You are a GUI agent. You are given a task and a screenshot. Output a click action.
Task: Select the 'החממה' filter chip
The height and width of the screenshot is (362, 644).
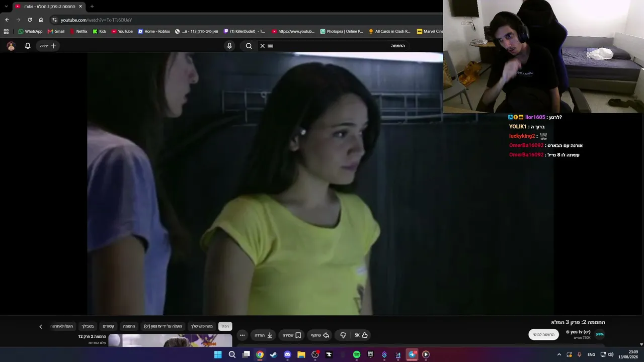tap(129, 326)
